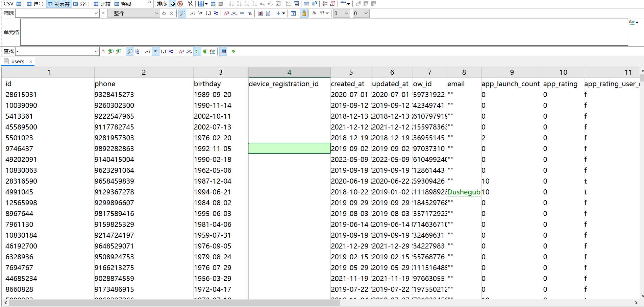
Task: Click the red document bookmark icon in filter bar
Action: click(x=261, y=13)
